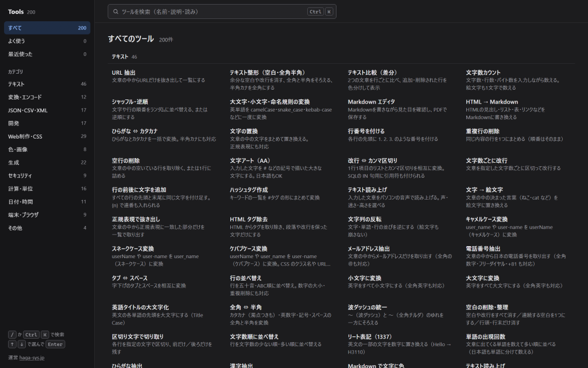The image size is (588, 368).
Task: Filter by セキュリティ category
Action: click(x=47, y=176)
